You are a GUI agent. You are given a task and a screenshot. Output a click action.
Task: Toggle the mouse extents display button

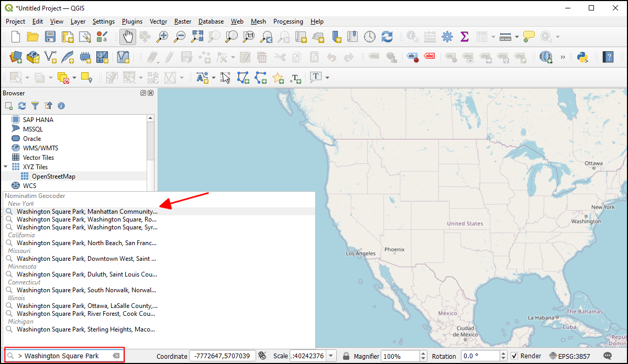pos(263,356)
